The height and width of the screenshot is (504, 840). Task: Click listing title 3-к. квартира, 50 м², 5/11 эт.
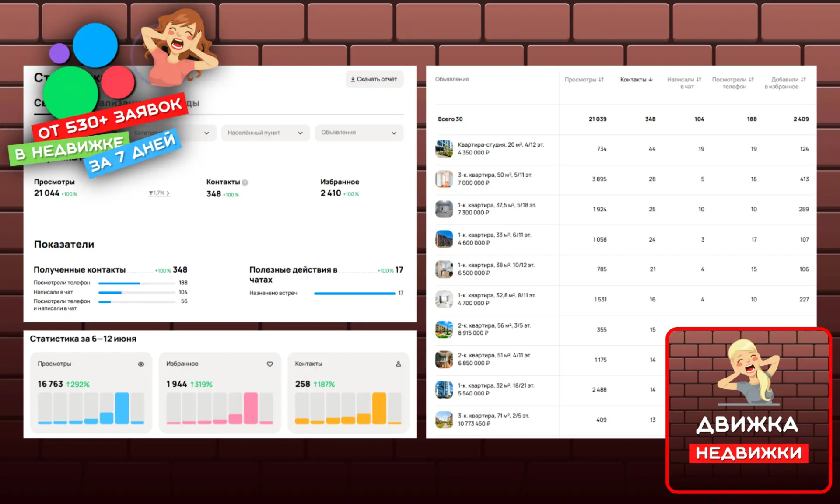[495, 175]
